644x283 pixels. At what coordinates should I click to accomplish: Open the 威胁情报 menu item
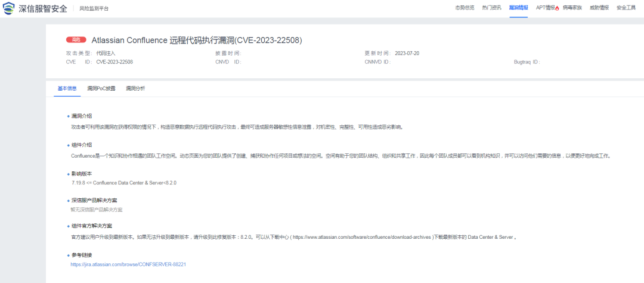pyautogui.click(x=599, y=8)
